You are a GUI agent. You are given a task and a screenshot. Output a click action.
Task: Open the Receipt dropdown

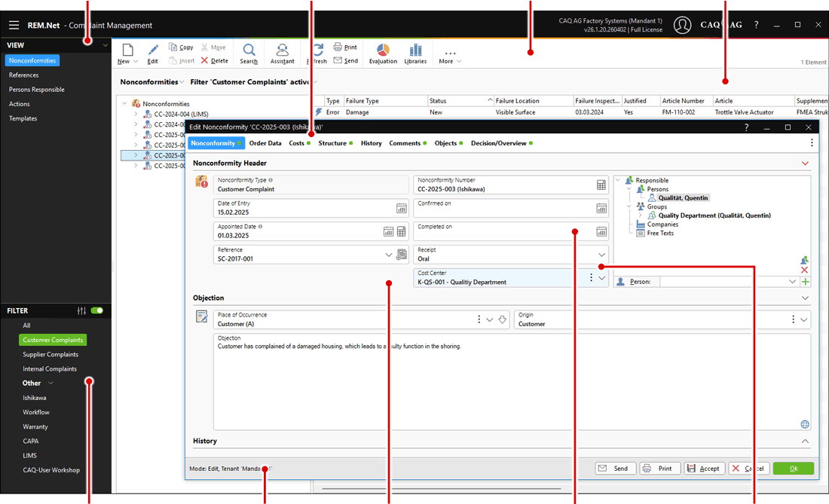click(601, 255)
